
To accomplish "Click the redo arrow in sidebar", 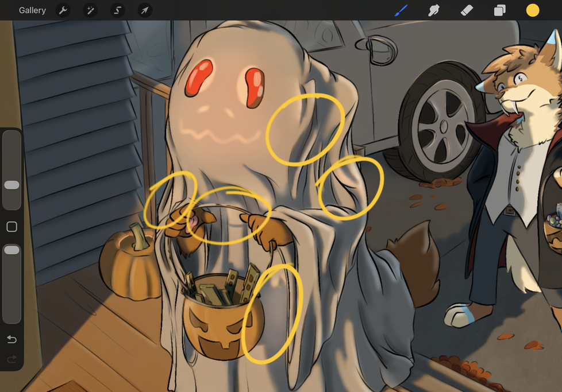I will click(x=11, y=359).
